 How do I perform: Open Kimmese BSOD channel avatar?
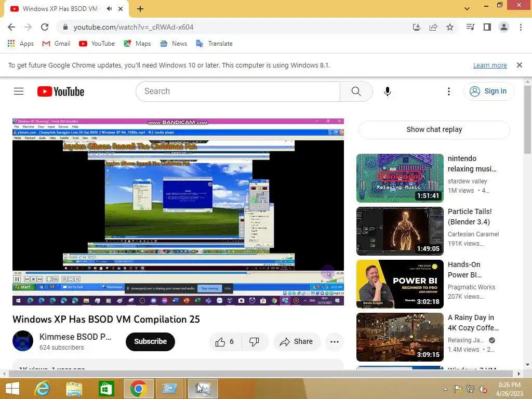point(23,341)
